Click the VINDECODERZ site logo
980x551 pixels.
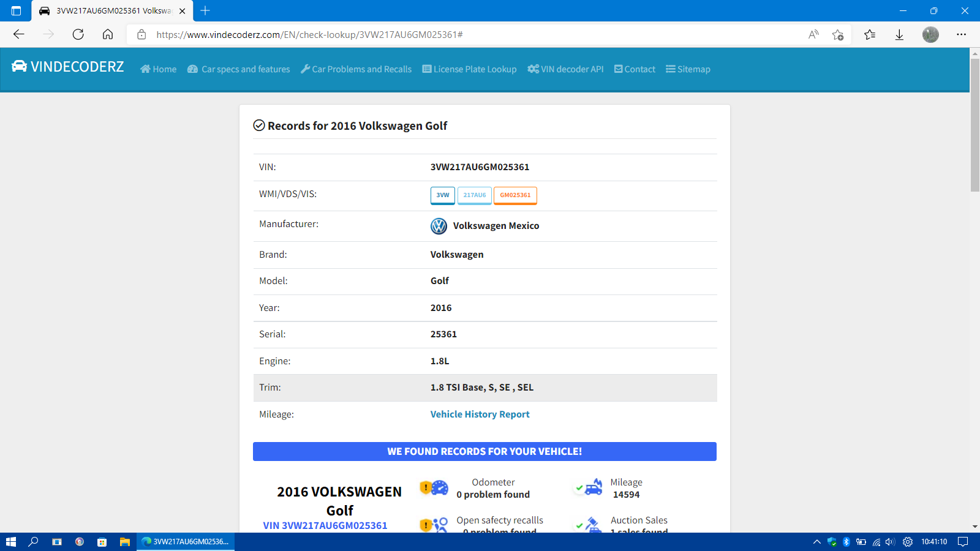67,67
